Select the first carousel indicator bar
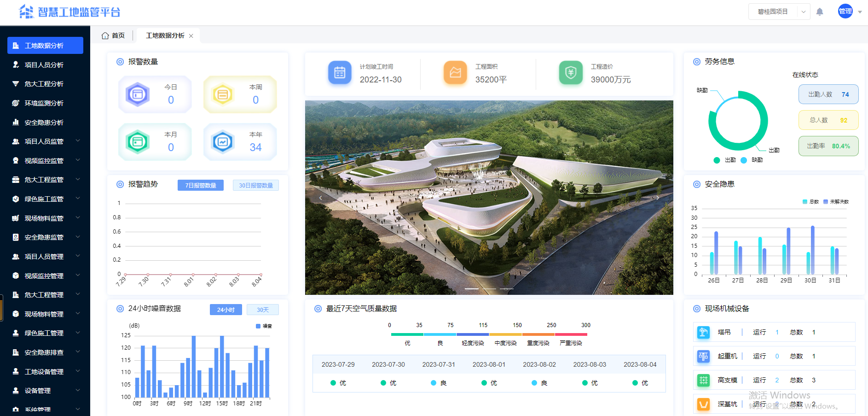The image size is (868, 416). coord(472,288)
